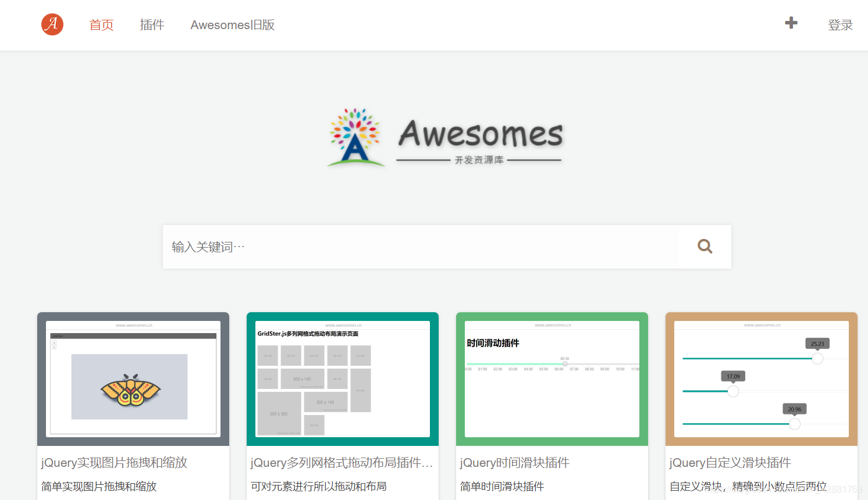
Task: Focus the 输入关键词 search field
Action: click(x=421, y=247)
